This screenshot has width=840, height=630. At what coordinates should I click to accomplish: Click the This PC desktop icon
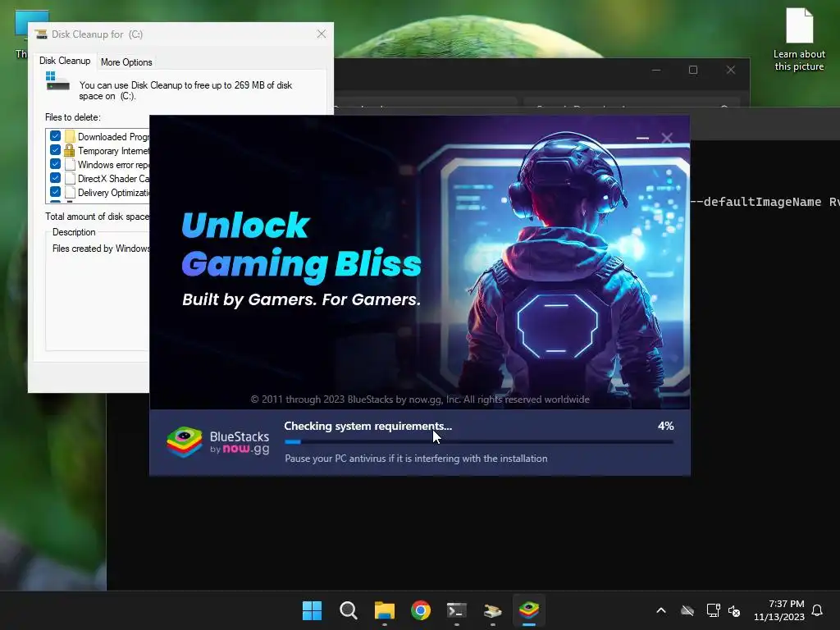click(x=21, y=34)
